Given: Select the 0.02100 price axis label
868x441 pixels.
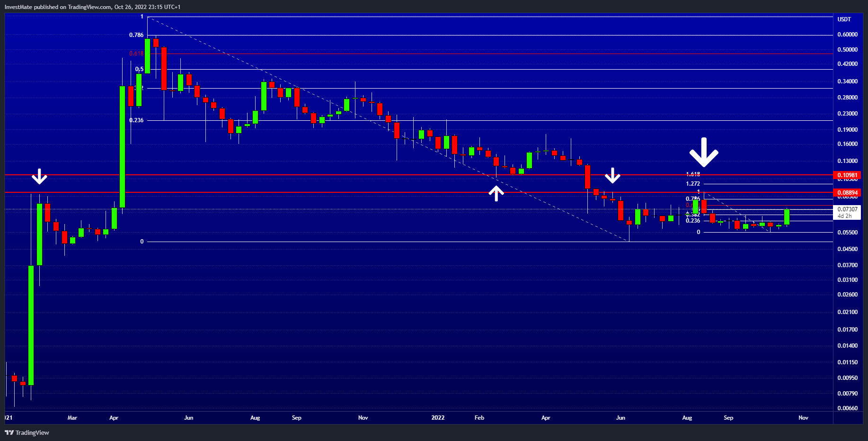Looking at the screenshot, I should pyautogui.click(x=847, y=312).
